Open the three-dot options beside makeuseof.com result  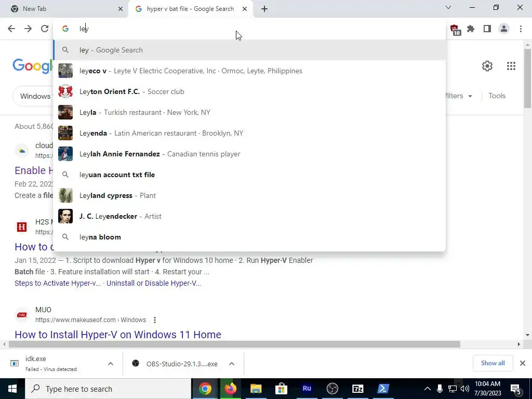(x=155, y=320)
